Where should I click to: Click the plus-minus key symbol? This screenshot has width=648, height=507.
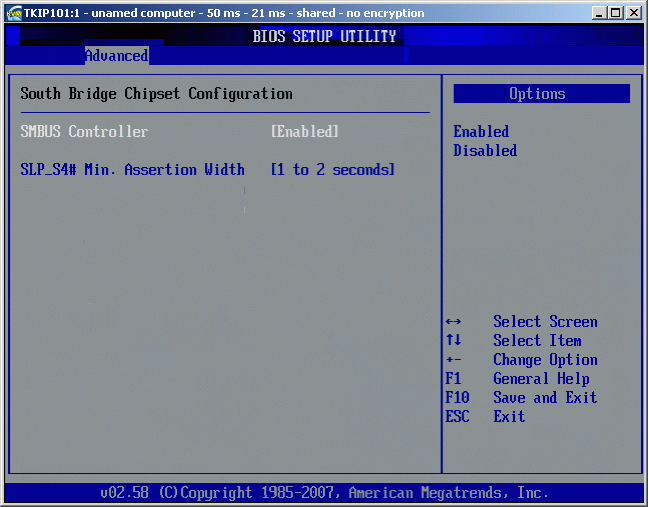point(453,359)
